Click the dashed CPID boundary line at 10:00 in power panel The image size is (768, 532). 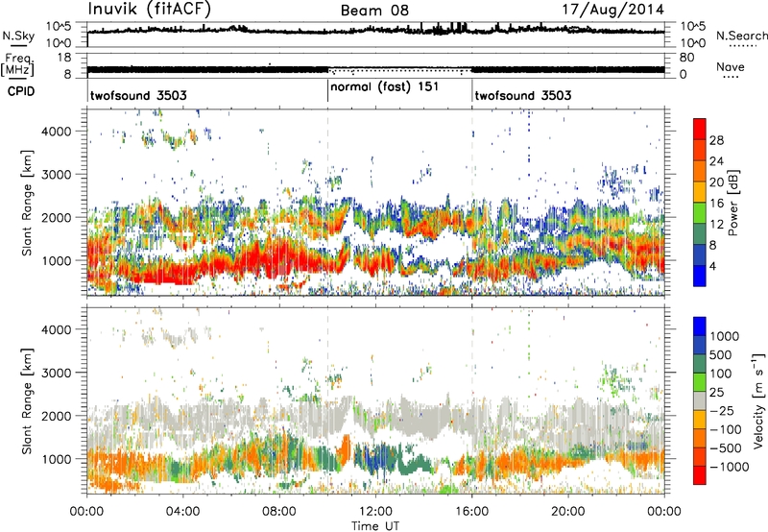[327, 201]
